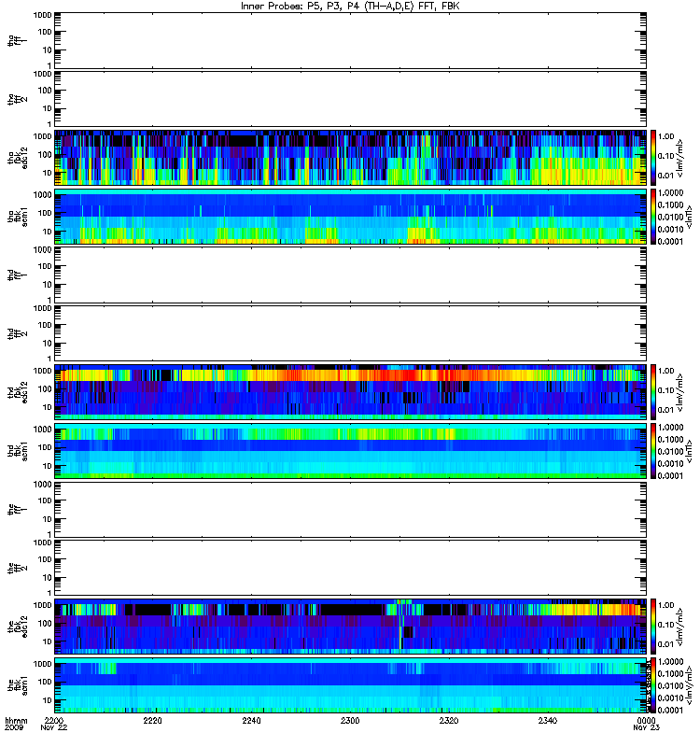Click the the fbk edc12 spectrogram panel

[351, 626]
